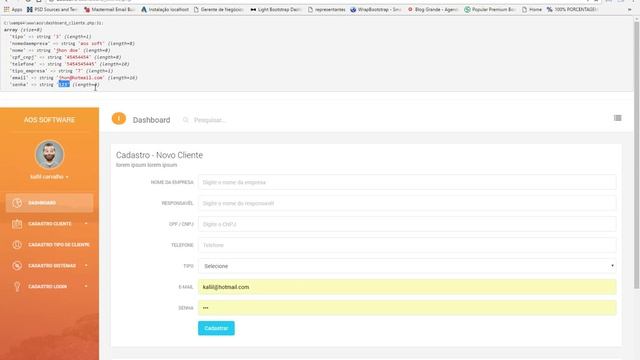Click the Dashboard pie-chart icon in sidebar
The width and height of the screenshot is (640, 360).
coord(17,203)
